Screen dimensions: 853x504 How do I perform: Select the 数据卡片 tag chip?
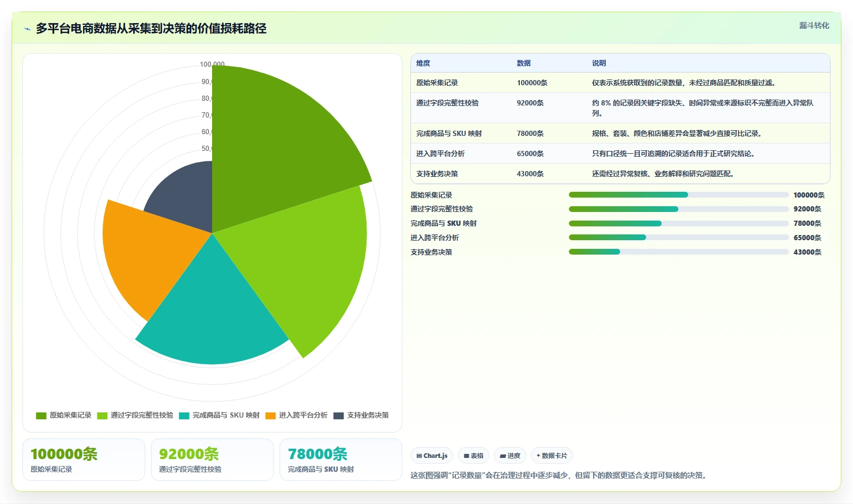coord(552,456)
